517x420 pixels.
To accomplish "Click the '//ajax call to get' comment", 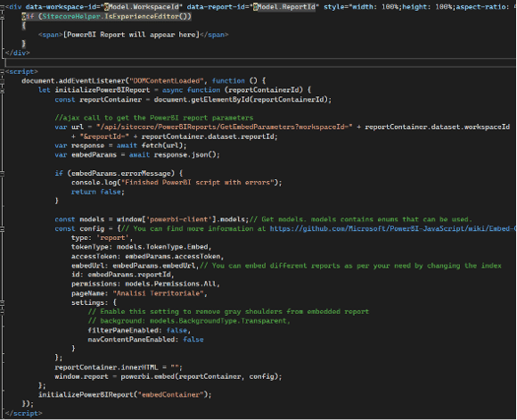I will click(154, 118).
